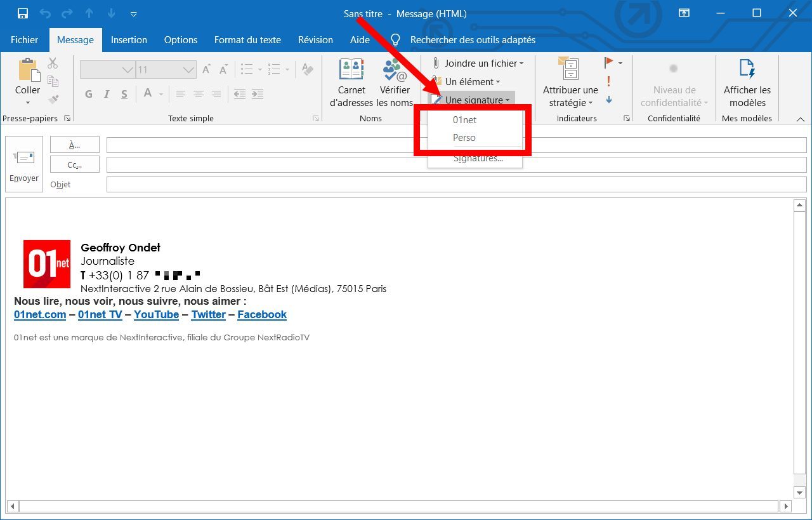This screenshot has height=520, width=812.
Task: Switch to Format du texte tab
Action: pyautogui.click(x=247, y=39)
